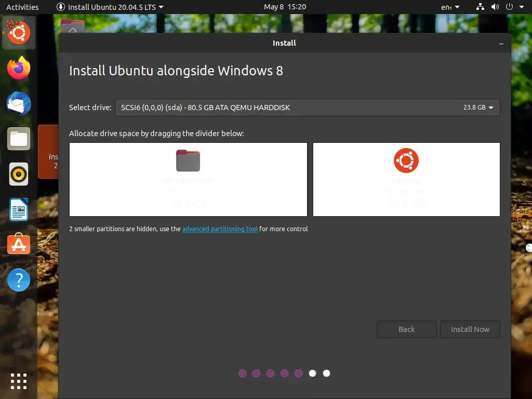The height and width of the screenshot is (399, 532).
Task: Click the Windows partition pane
Action: coord(188,179)
